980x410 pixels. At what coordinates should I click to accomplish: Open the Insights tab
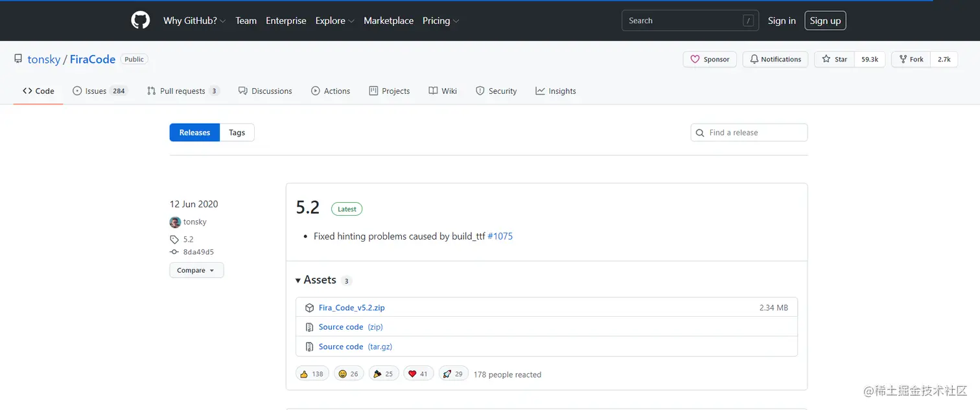[556, 91]
